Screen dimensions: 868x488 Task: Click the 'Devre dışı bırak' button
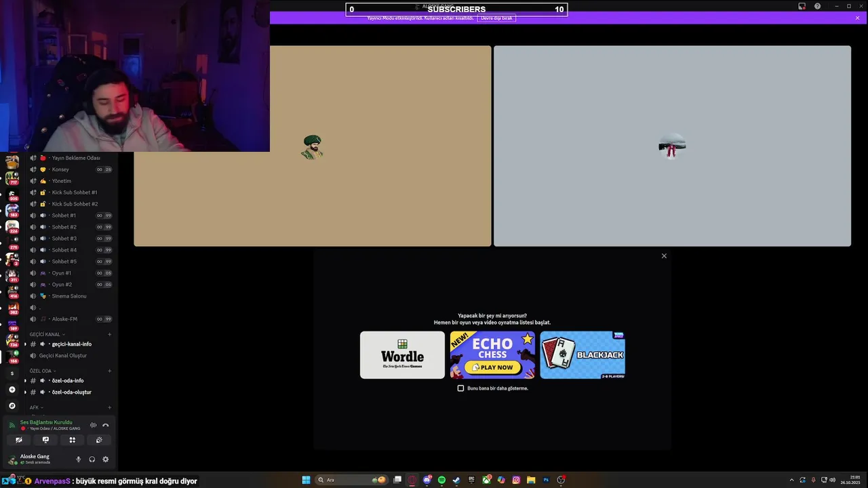click(496, 18)
